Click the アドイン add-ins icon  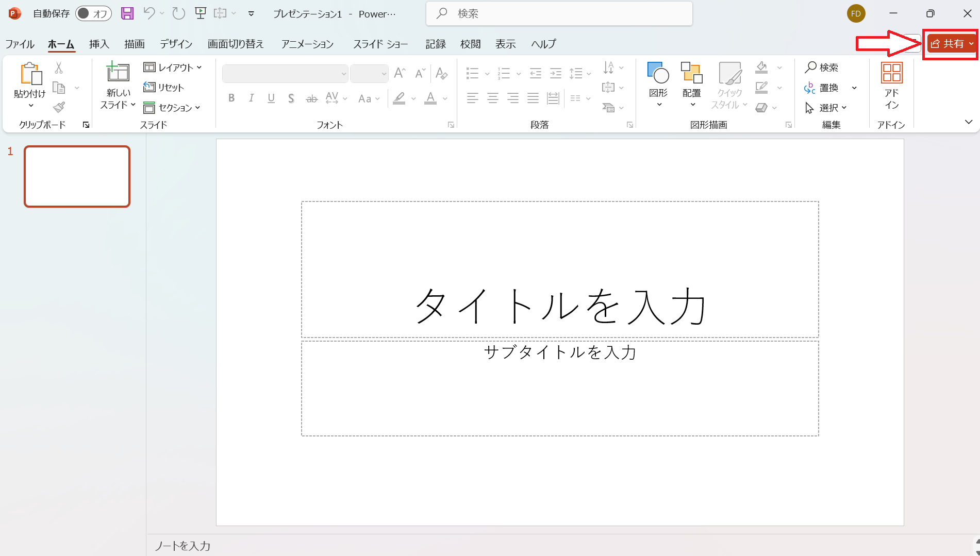(891, 85)
